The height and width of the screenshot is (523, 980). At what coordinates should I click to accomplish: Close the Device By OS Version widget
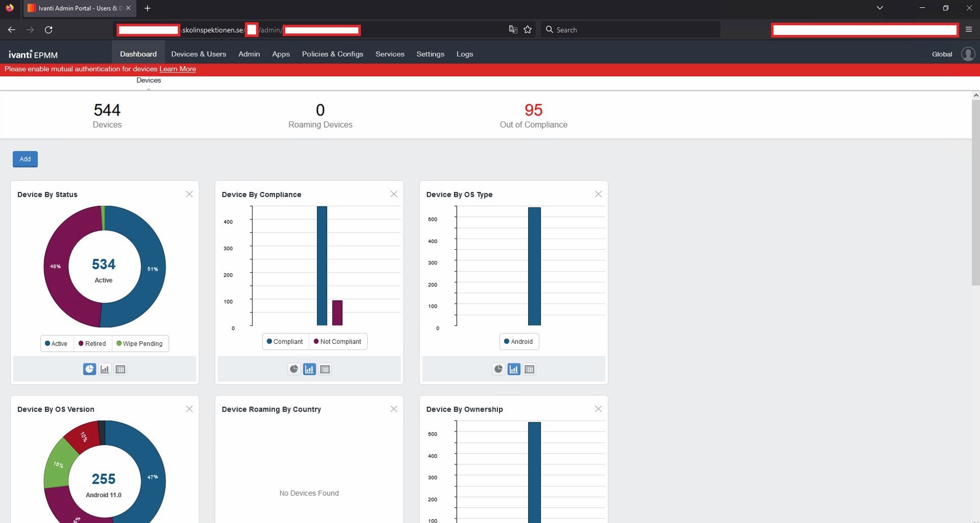[189, 409]
